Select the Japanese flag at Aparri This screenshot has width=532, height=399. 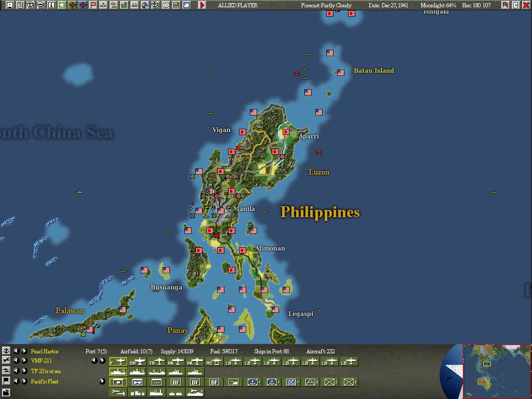click(x=286, y=131)
